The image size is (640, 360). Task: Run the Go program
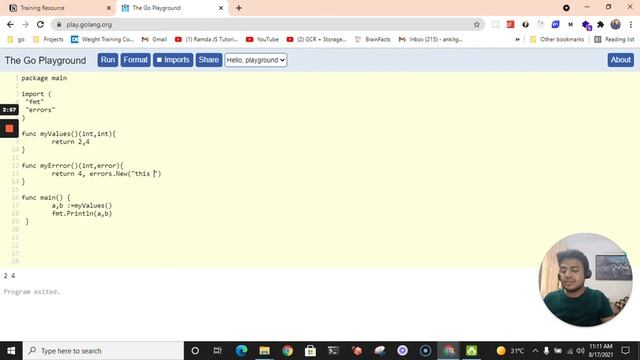(x=108, y=60)
